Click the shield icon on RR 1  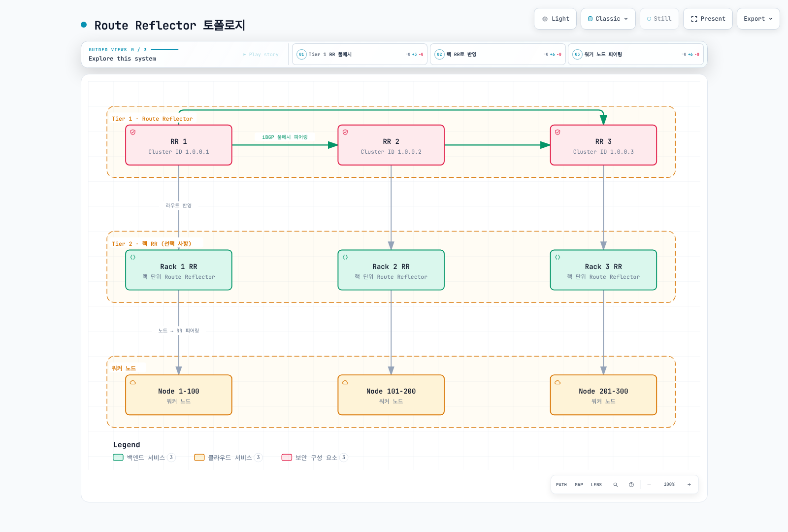click(x=133, y=133)
